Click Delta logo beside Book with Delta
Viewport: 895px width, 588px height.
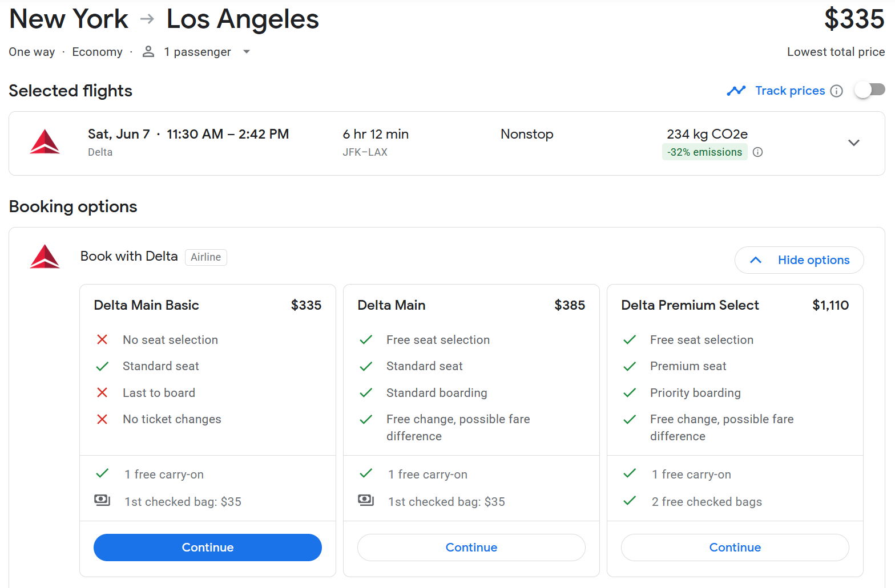(x=45, y=257)
